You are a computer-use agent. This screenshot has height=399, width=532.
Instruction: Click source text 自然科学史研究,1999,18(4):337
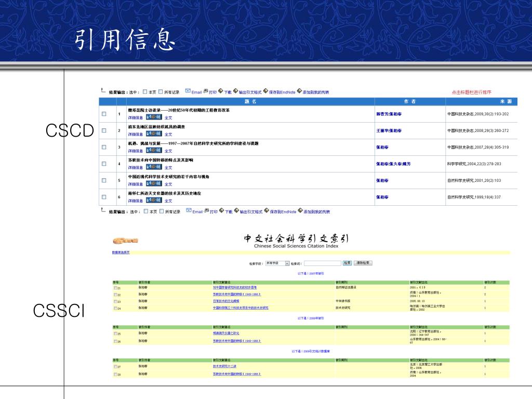(x=474, y=197)
